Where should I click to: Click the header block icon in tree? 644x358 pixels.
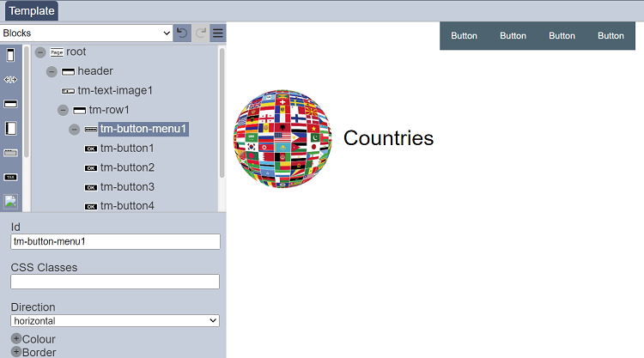(68, 72)
